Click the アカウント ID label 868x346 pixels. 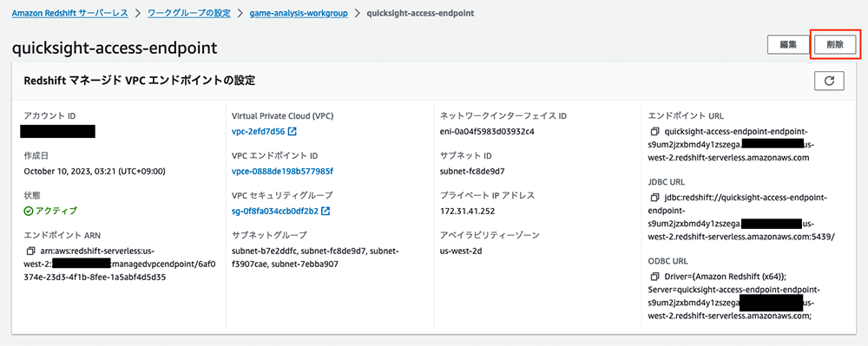[x=49, y=116]
